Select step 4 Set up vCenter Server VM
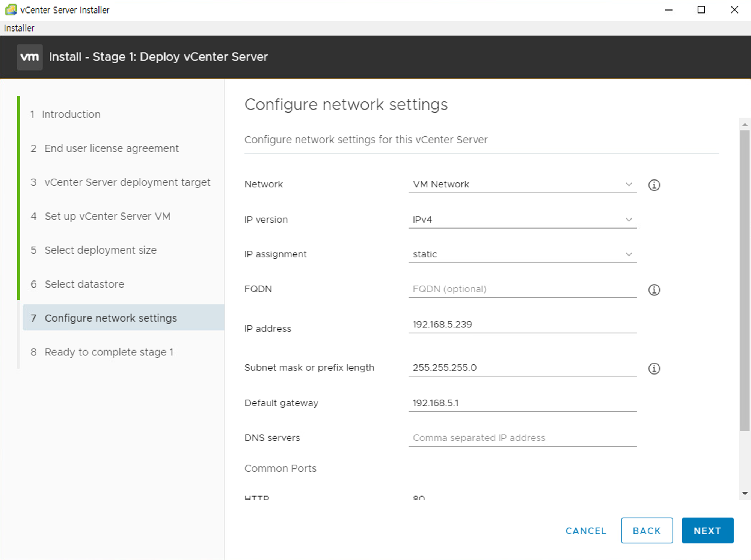 [x=107, y=216]
